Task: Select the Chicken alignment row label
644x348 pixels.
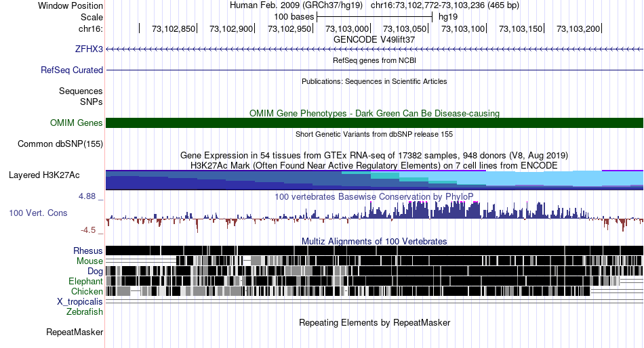Action: [87, 291]
